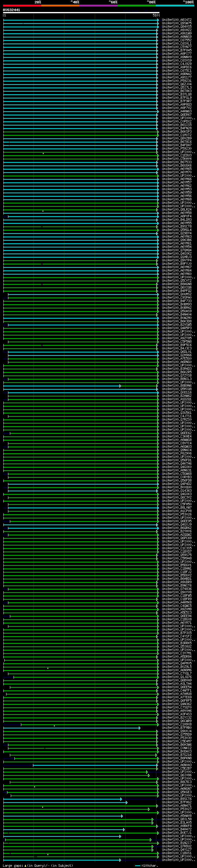Click the UniRef100_Q8LR24 hit label
This screenshot has width=197, height=868.
pyautogui.click(x=176, y=210)
